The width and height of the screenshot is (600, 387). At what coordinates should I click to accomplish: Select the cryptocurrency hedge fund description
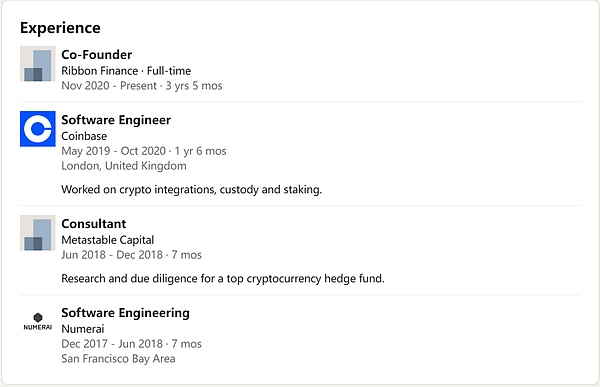(x=223, y=278)
